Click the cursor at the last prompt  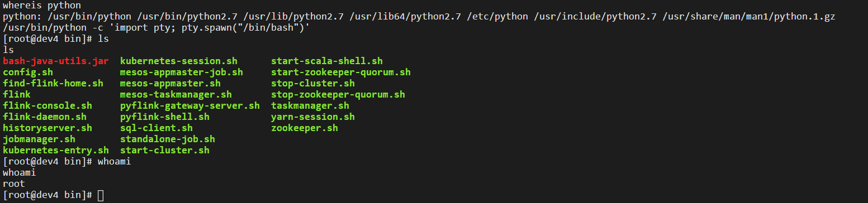tap(101, 195)
